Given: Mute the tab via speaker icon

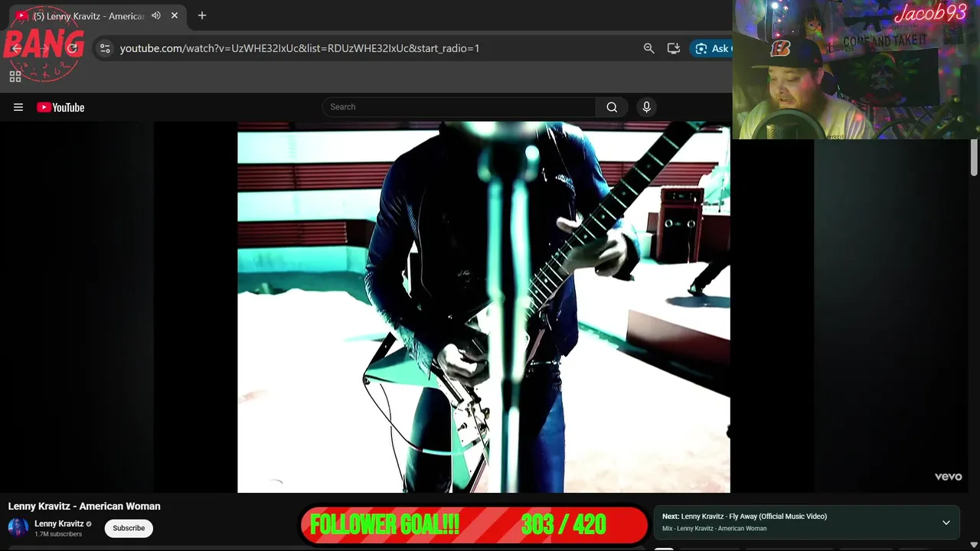Looking at the screenshot, I should point(156,15).
